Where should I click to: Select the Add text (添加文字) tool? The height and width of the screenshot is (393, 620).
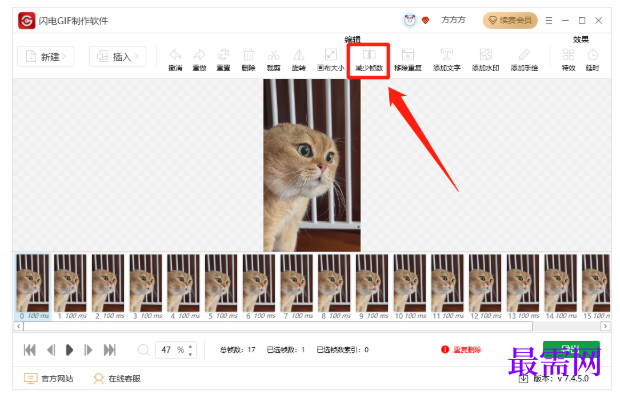click(x=446, y=55)
